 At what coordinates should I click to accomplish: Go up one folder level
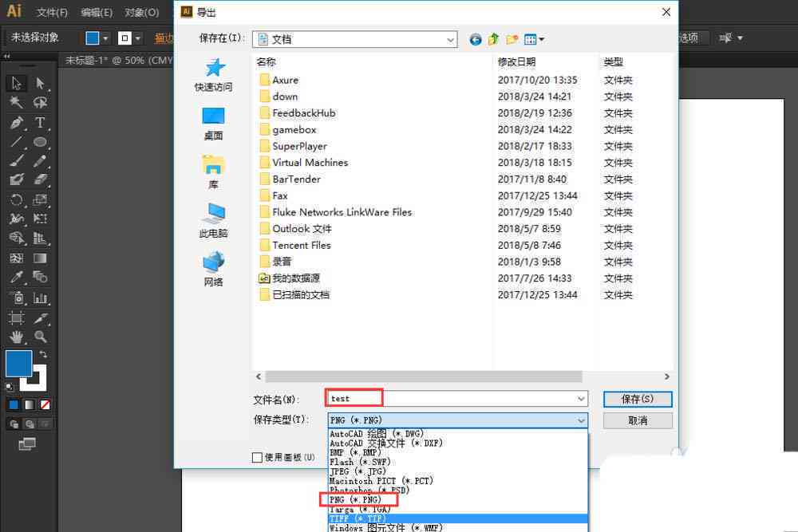493,39
